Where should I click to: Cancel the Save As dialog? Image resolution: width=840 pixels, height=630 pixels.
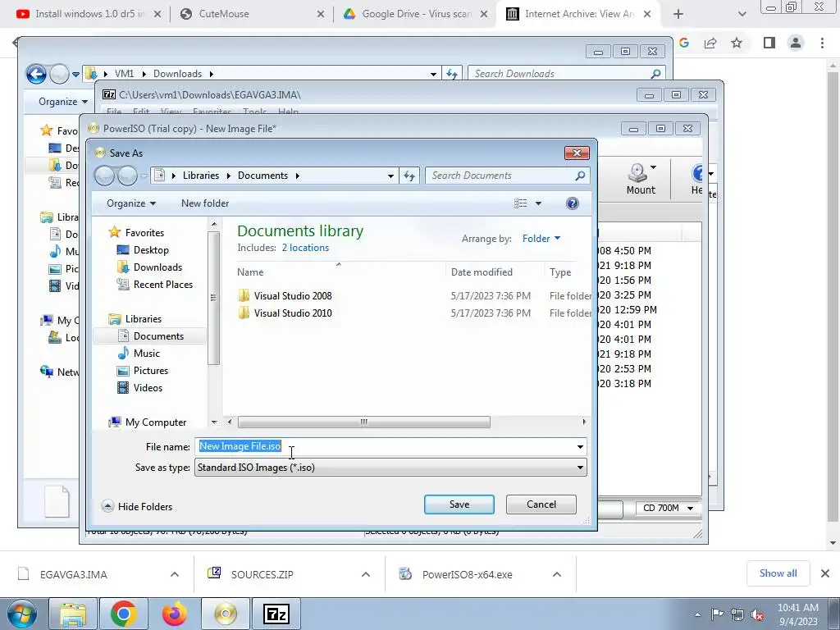tap(541, 504)
